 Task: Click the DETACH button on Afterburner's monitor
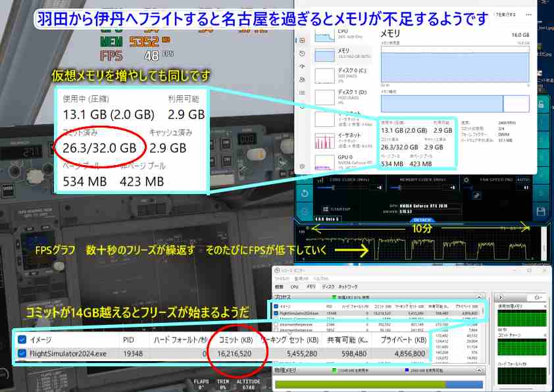pyautogui.click(x=422, y=220)
